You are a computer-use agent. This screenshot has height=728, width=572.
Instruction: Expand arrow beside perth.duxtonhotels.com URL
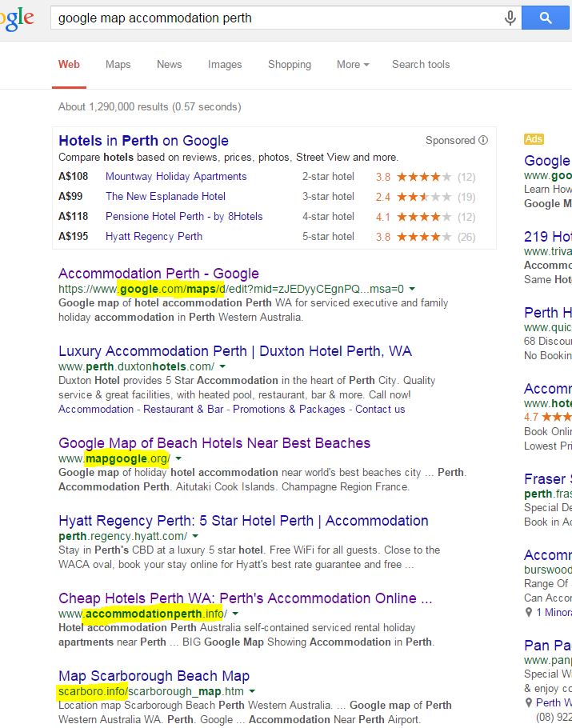click(222, 366)
